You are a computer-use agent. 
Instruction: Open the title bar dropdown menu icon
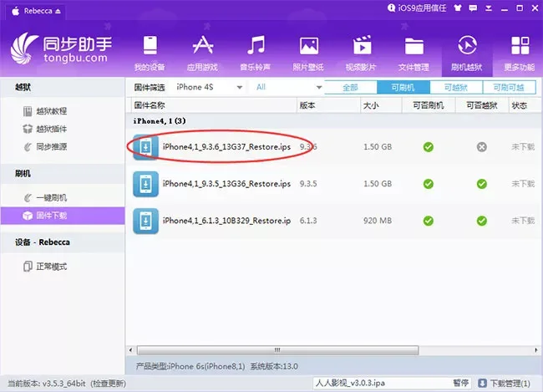(489, 8)
